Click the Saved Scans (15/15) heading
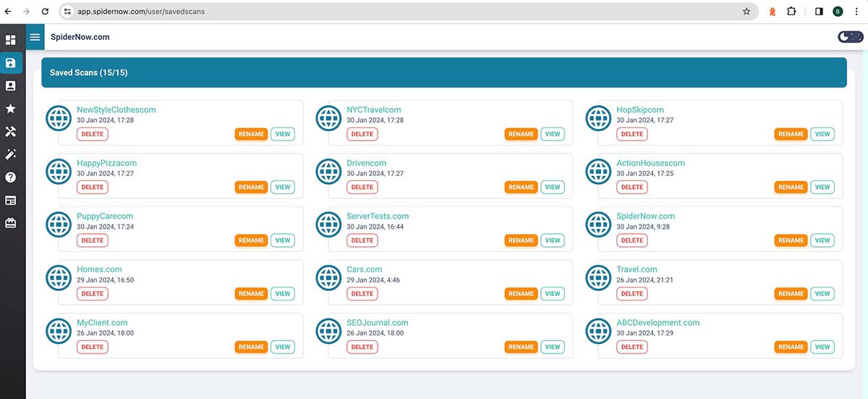 click(x=89, y=73)
